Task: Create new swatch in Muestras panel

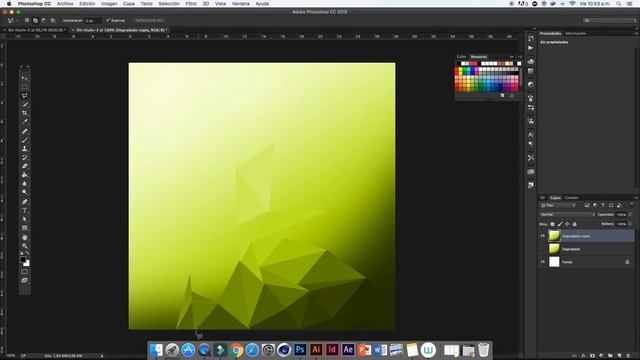Action: click(x=502, y=96)
